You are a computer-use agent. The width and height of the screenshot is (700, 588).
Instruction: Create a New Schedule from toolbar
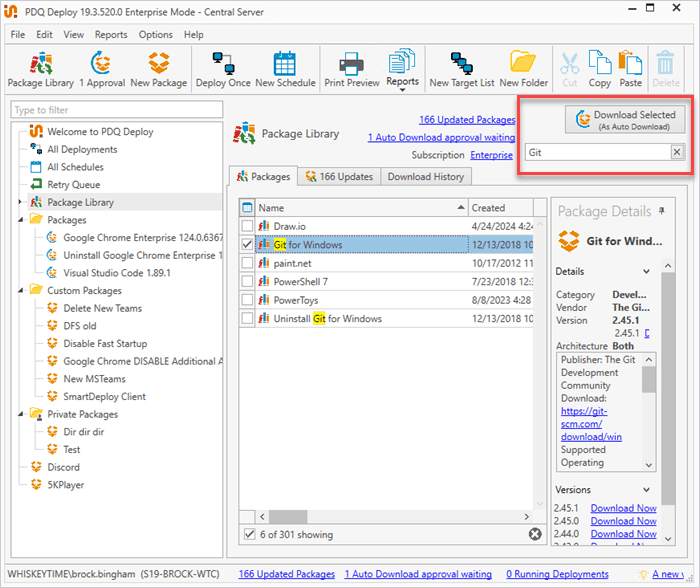[285, 70]
